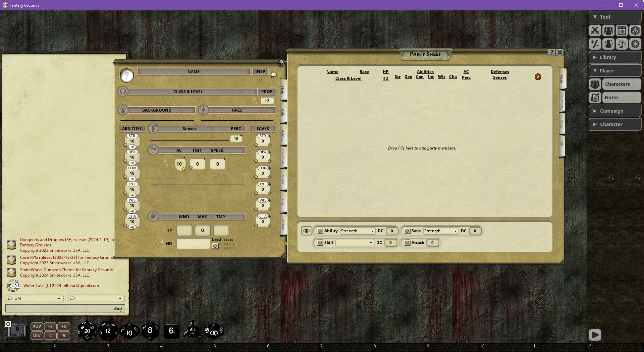Roll party Save check button
644x352 pixels.
407,231
